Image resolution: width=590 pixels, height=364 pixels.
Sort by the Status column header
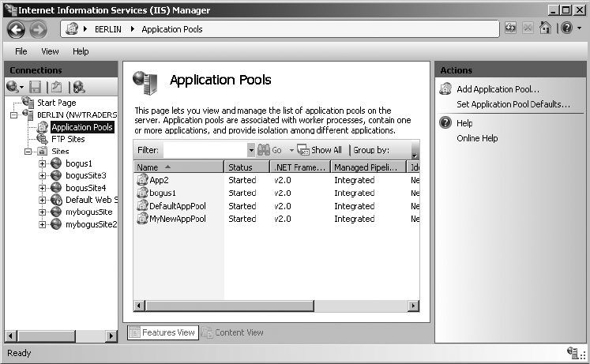[x=247, y=167]
